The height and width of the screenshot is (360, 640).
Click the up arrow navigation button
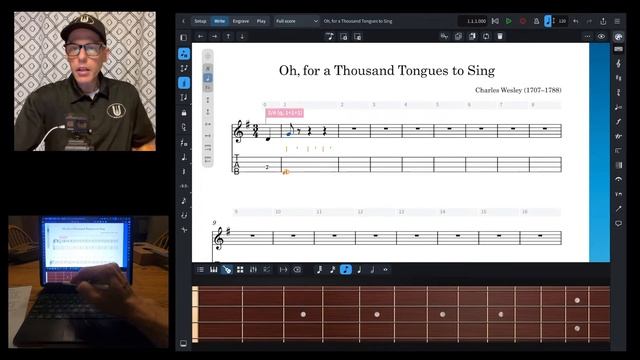228,36
